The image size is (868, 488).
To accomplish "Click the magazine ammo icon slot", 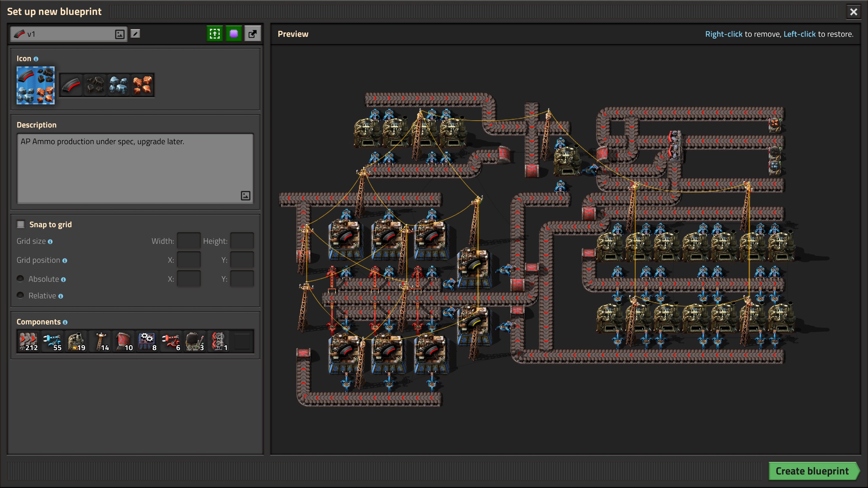I will point(71,85).
